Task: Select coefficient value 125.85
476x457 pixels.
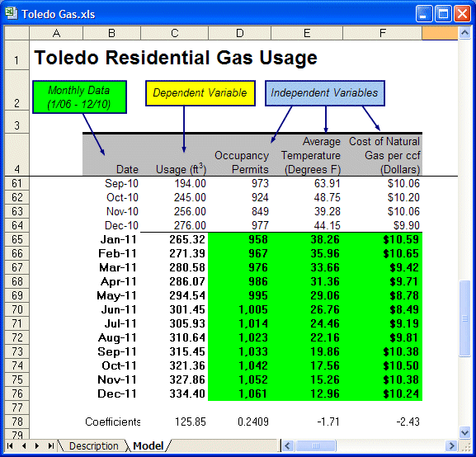Action: click(x=175, y=422)
